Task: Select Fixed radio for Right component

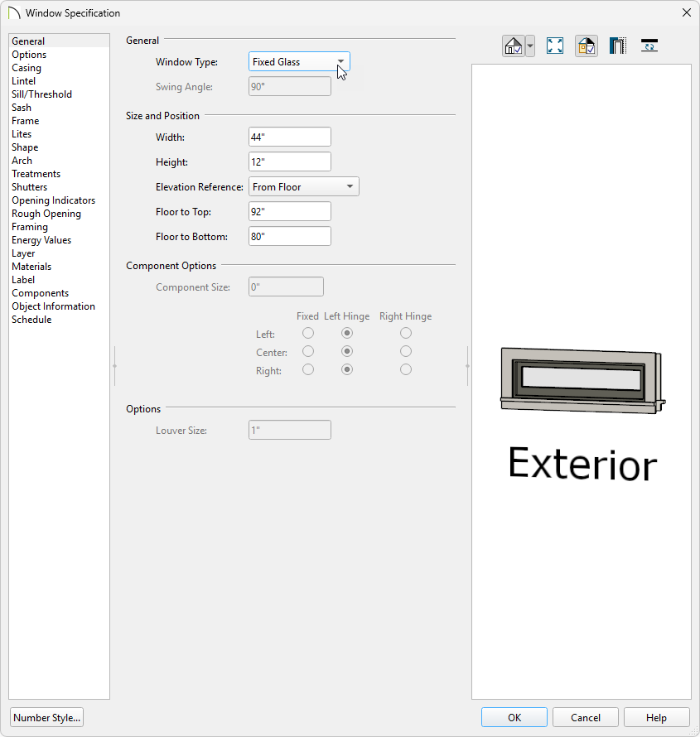Action: point(308,370)
